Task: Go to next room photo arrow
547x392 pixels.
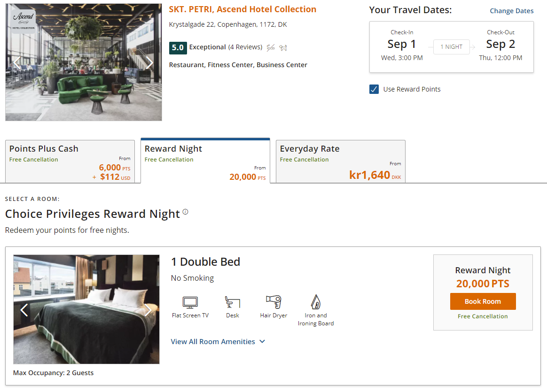Action: pos(148,310)
